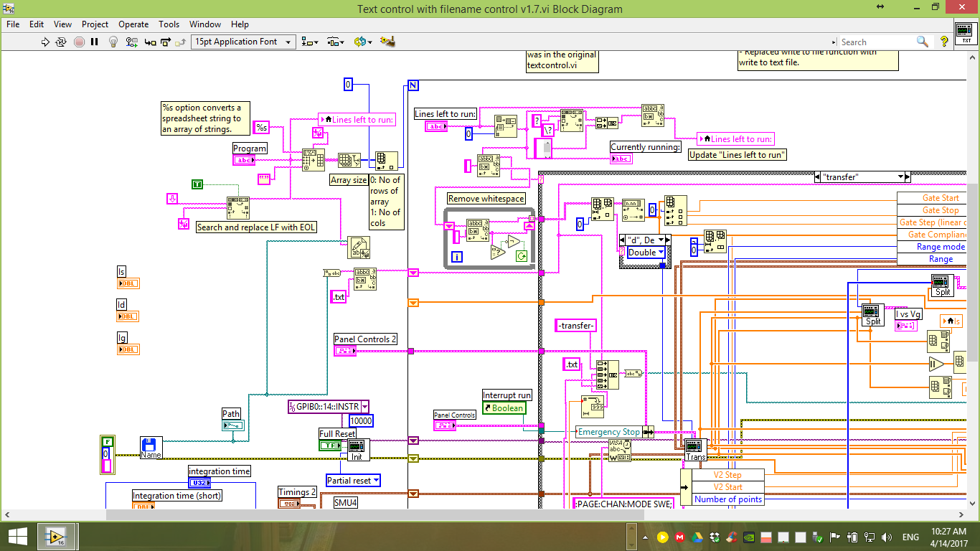Click the true constant T near Search and replace
The image size is (980, 551).
[198, 184]
